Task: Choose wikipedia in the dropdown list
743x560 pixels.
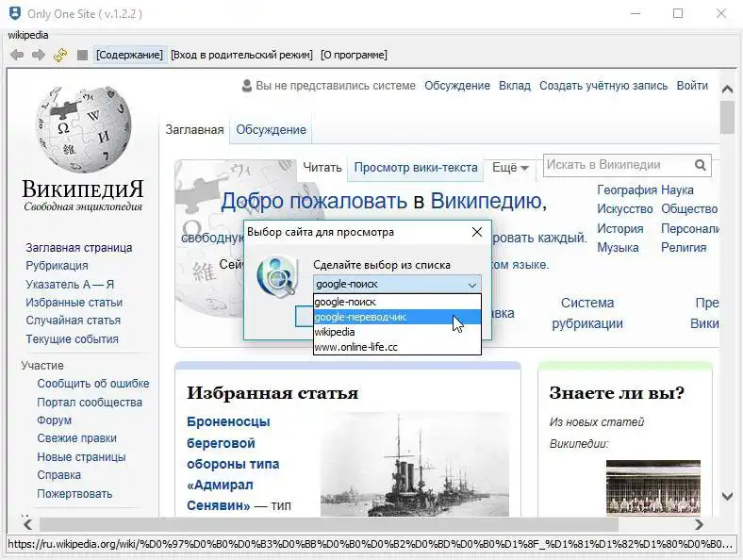Action: [397, 332]
